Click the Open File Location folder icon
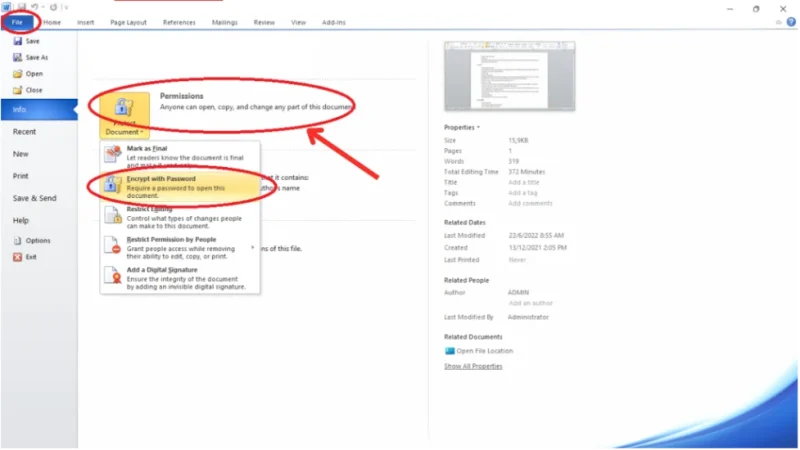This screenshot has width=800, height=450. click(449, 351)
